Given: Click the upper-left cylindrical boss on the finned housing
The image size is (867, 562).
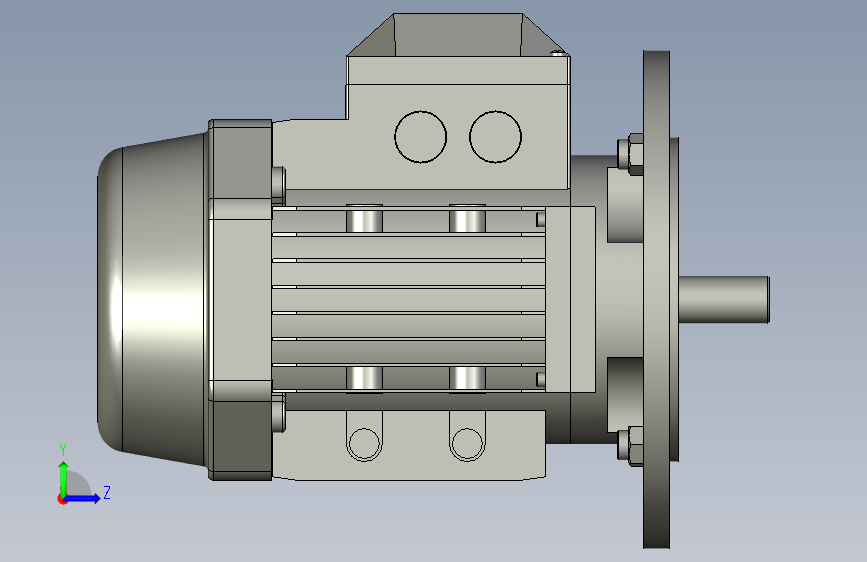Looking at the screenshot, I should [364, 218].
